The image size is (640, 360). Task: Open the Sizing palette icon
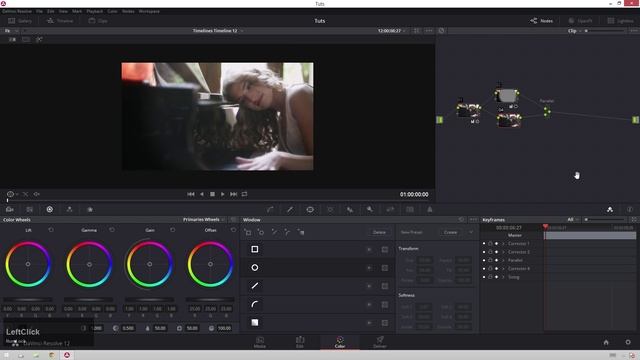pos(390,209)
